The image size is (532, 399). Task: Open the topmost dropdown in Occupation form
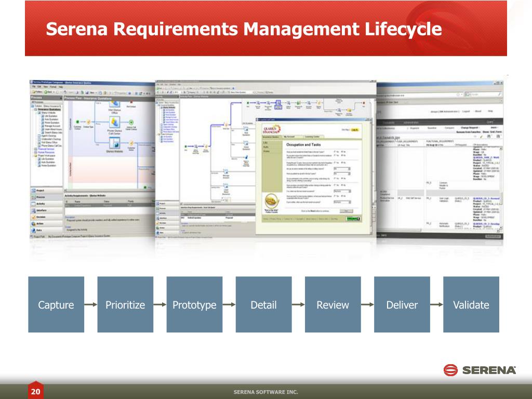point(342,169)
